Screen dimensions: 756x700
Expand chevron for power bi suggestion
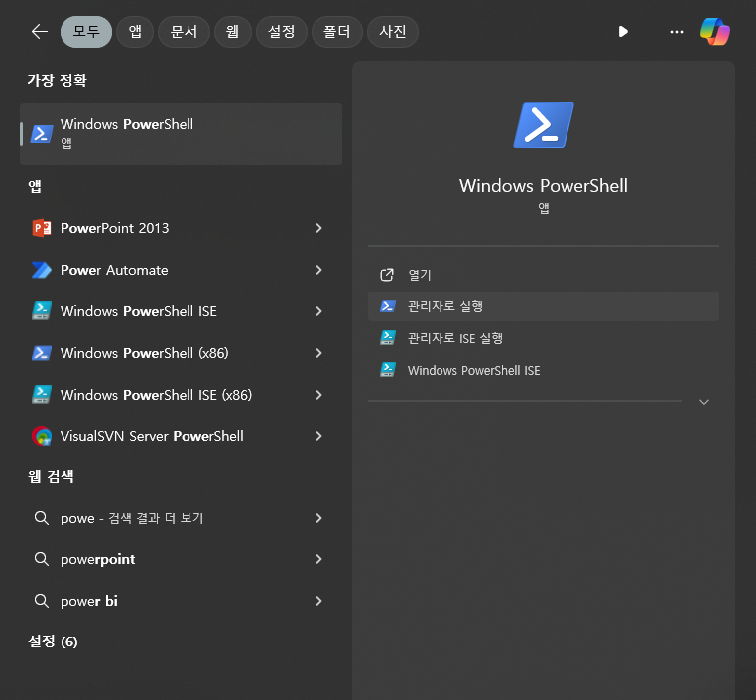pos(318,601)
